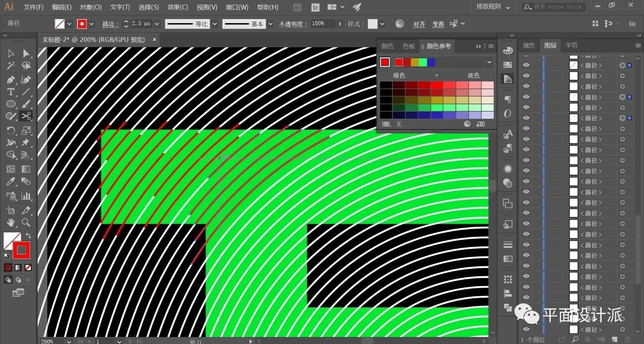The width and height of the screenshot is (644, 344).
Task: Open the fill color dropdown in control bar
Action: (x=69, y=24)
